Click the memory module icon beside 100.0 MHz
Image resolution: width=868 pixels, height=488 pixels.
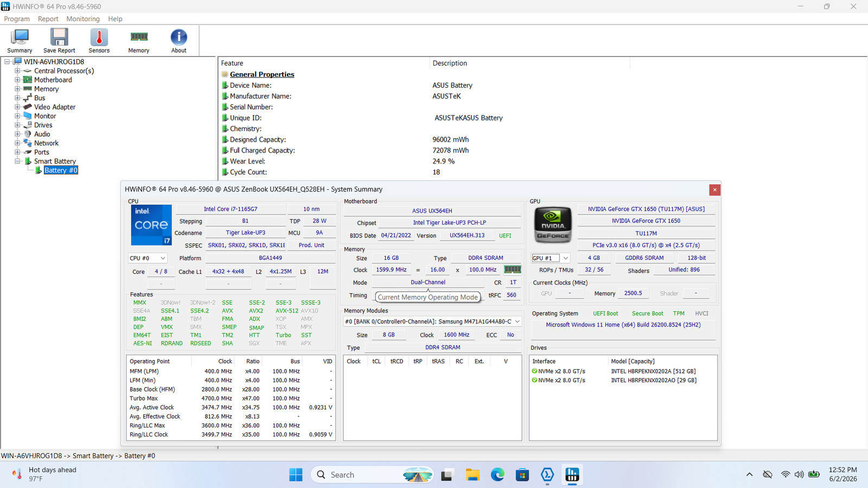coord(512,269)
